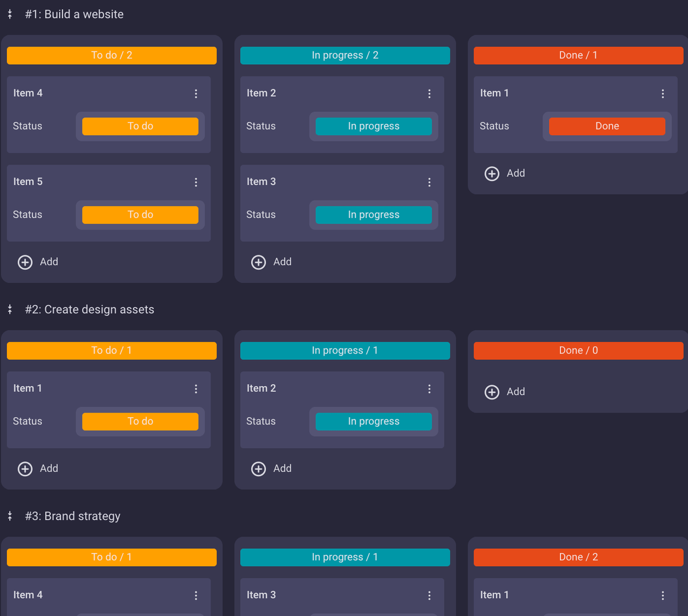Viewport: 688px width, 616px height.
Task: Change the Done status on Item 1 in Build a website
Action: pos(607,126)
